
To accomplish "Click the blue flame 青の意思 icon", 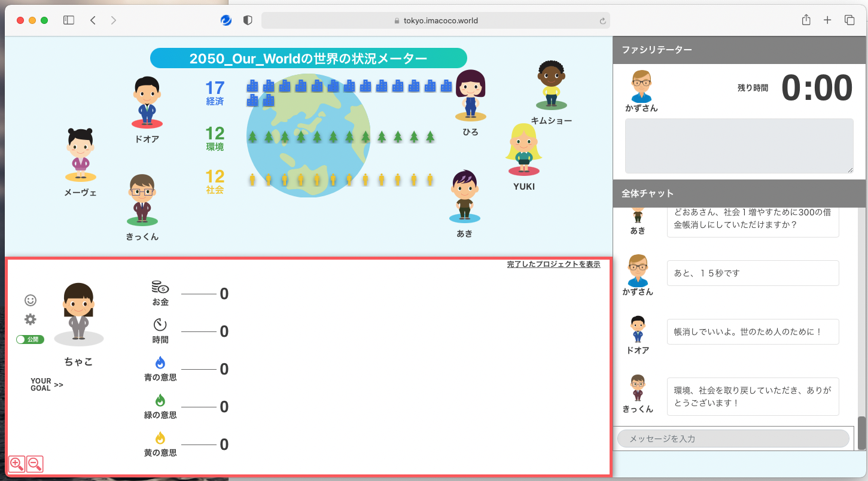I will (x=160, y=363).
